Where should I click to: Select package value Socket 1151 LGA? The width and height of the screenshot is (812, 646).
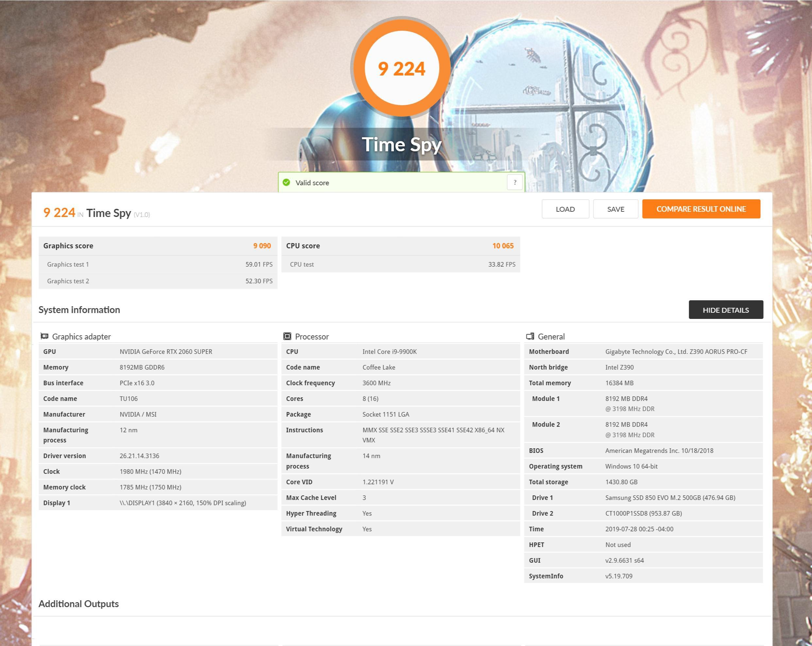(x=386, y=414)
